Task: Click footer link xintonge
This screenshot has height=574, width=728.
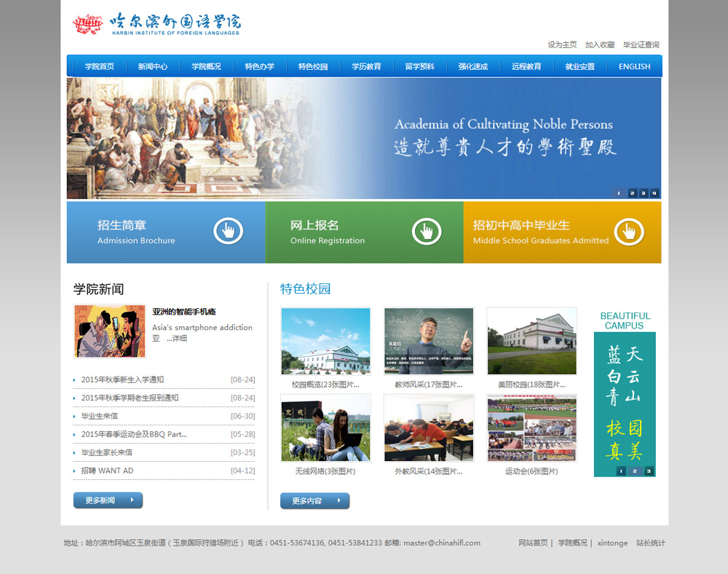Action: click(x=612, y=543)
